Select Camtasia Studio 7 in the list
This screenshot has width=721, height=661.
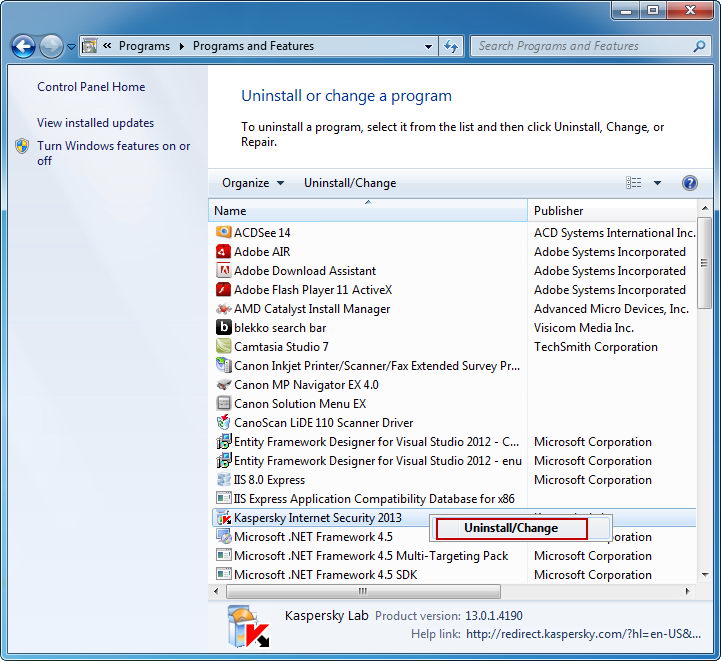coord(281,347)
